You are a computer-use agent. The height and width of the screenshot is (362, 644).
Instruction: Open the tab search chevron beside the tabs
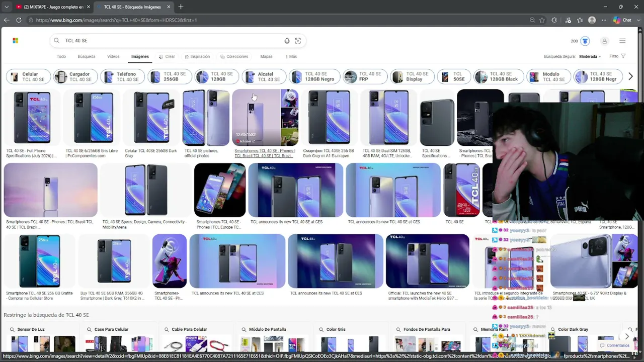[7, 7]
